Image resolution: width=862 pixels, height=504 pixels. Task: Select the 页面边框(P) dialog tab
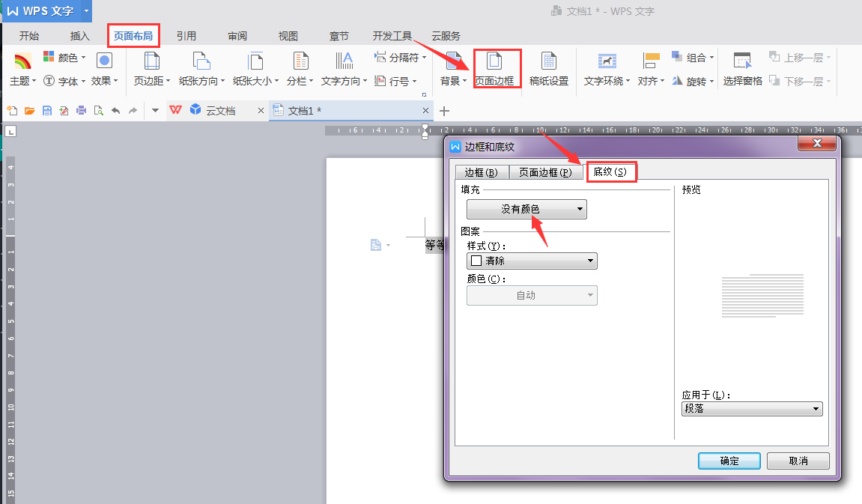click(x=546, y=172)
